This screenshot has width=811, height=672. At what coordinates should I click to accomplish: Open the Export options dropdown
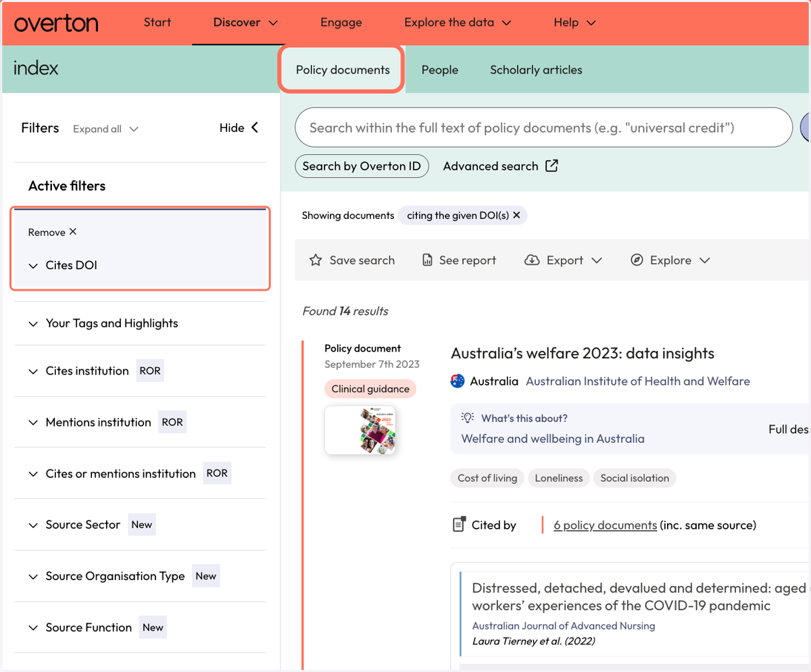[563, 260]
